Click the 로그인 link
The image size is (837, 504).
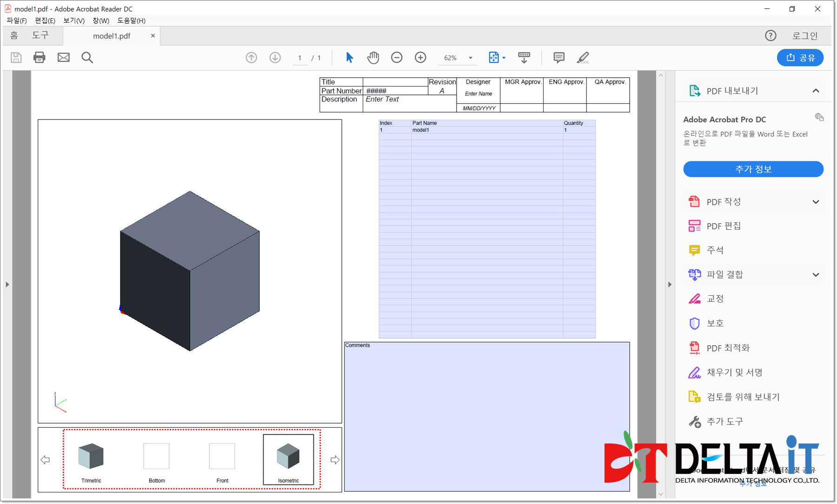click(804, 35)
